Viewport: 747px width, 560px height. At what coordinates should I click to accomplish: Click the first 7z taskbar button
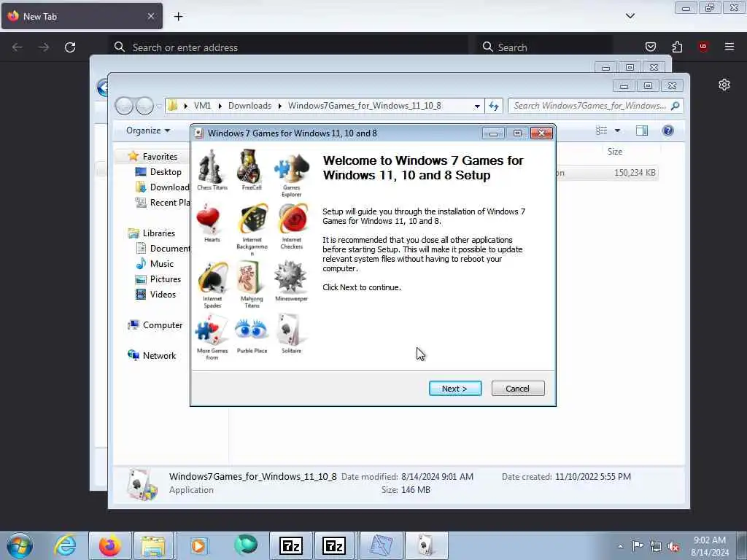click(291, 545)
